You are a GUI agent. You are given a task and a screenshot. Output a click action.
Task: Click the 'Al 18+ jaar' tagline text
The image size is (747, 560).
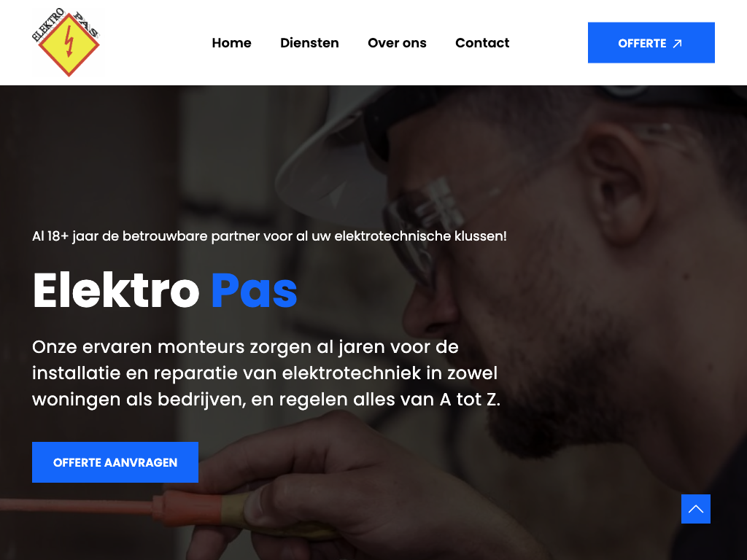(269, 236)
